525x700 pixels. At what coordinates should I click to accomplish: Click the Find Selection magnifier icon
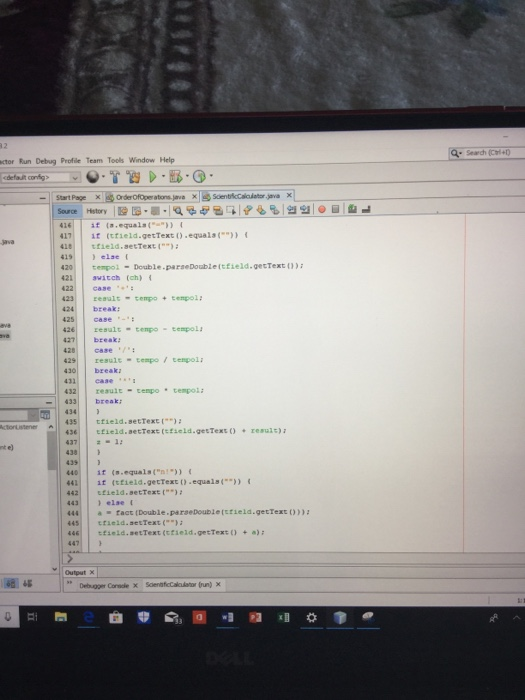tap(178, 210)
